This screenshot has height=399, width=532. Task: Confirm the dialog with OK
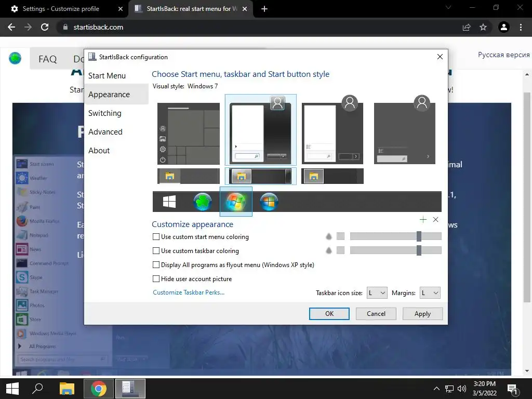(329, 313)
